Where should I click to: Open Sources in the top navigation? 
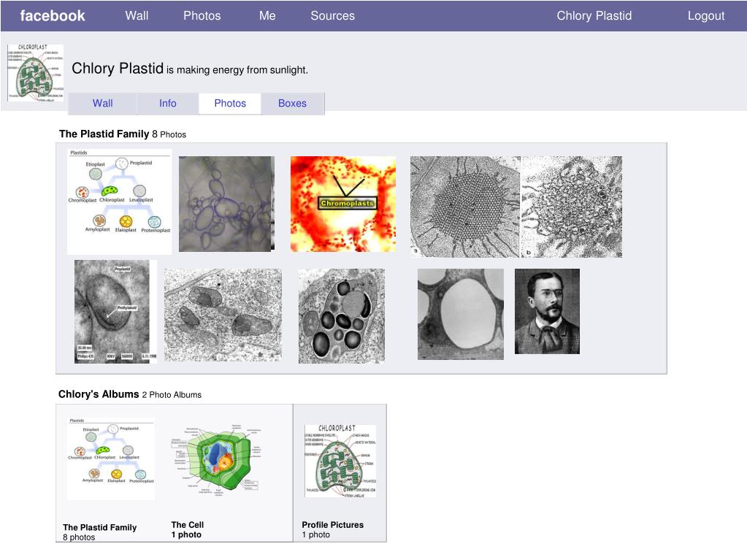tap(332, 16)
